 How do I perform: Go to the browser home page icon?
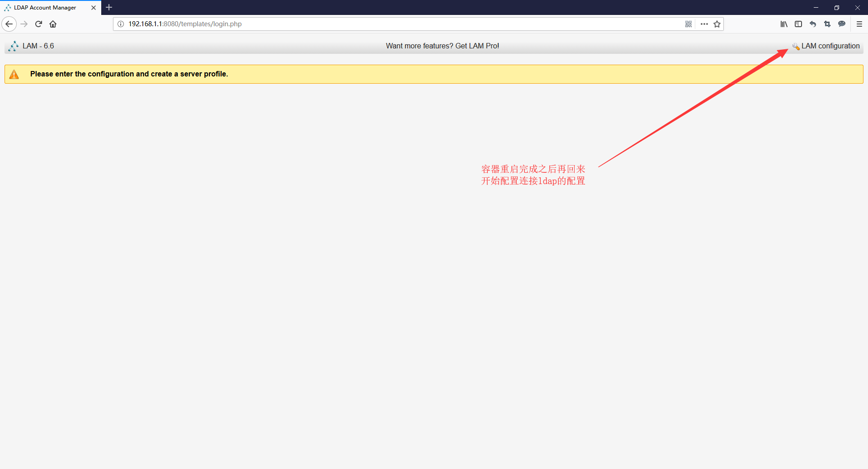click(53, 24)
